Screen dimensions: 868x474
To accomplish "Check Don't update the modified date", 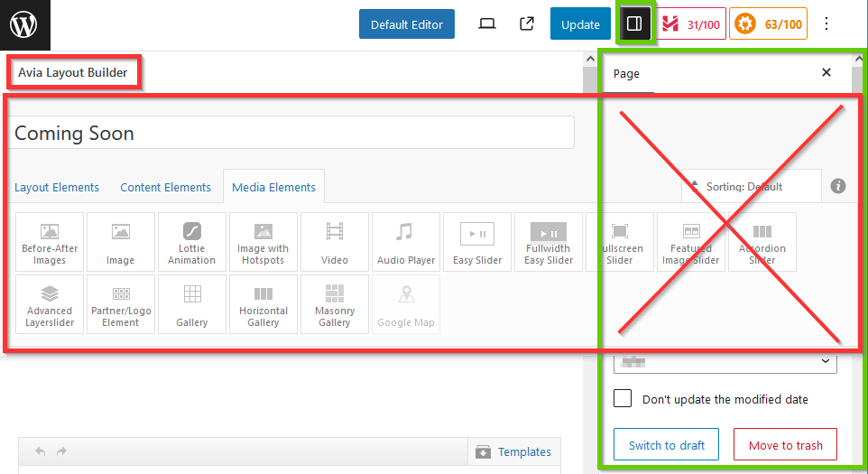I will tap(623, 398).
